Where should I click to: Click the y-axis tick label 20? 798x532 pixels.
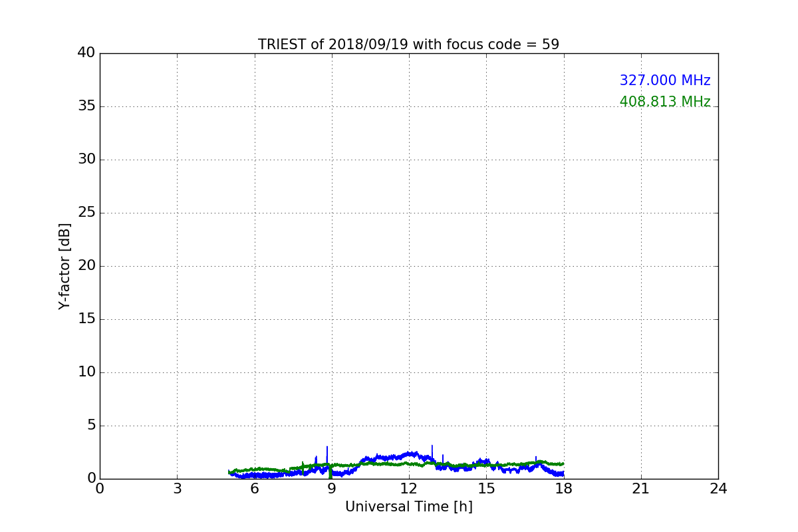coord(86,266)
